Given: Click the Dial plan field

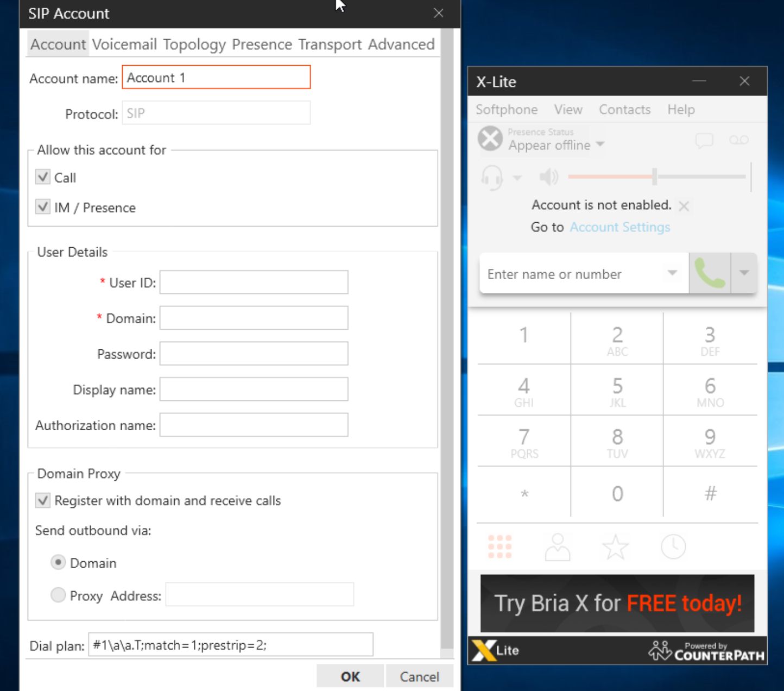Looking at the screenshot, I should tap(231, 645).
